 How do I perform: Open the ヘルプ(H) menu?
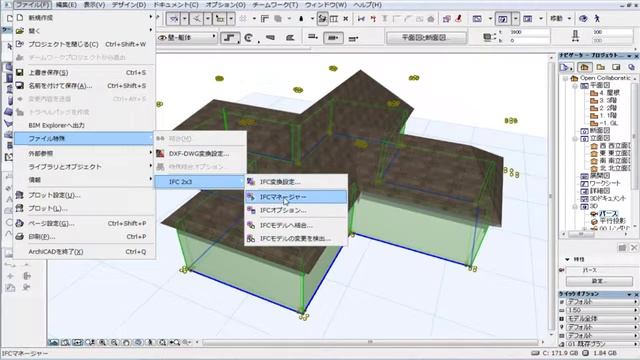tap(367, 5)
